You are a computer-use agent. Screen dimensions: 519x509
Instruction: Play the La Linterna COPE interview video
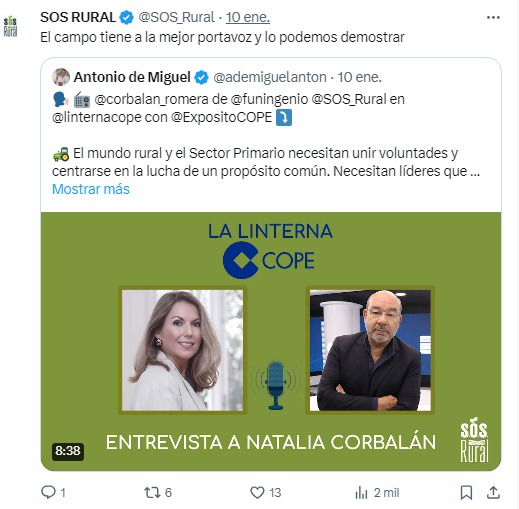coord(271,341)
